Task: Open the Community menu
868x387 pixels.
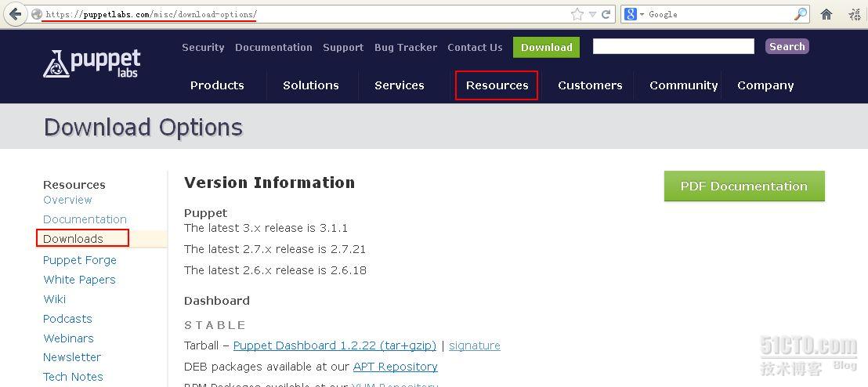Action: (684, 85)
